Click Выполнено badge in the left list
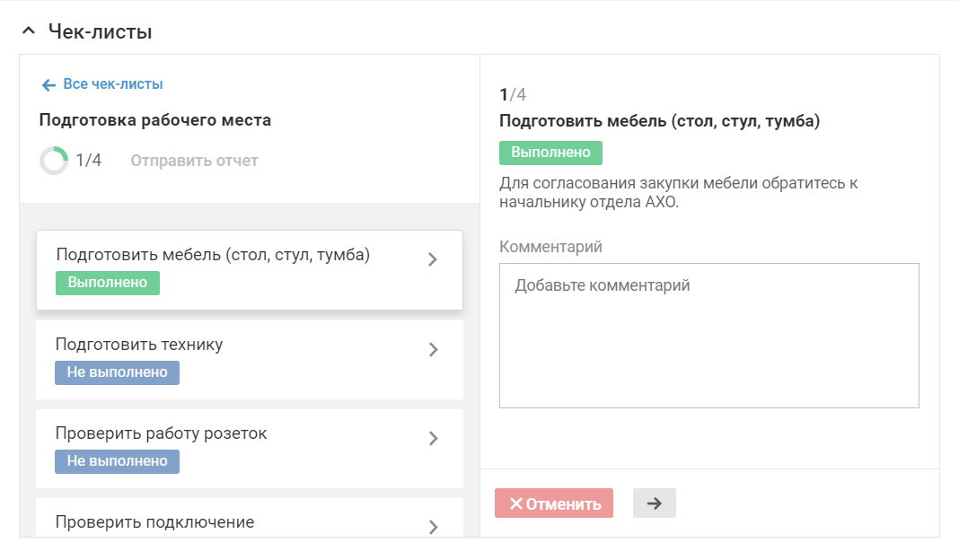This screenshot has height=560, width=959. pyautogui.click(x=108, y=283)
